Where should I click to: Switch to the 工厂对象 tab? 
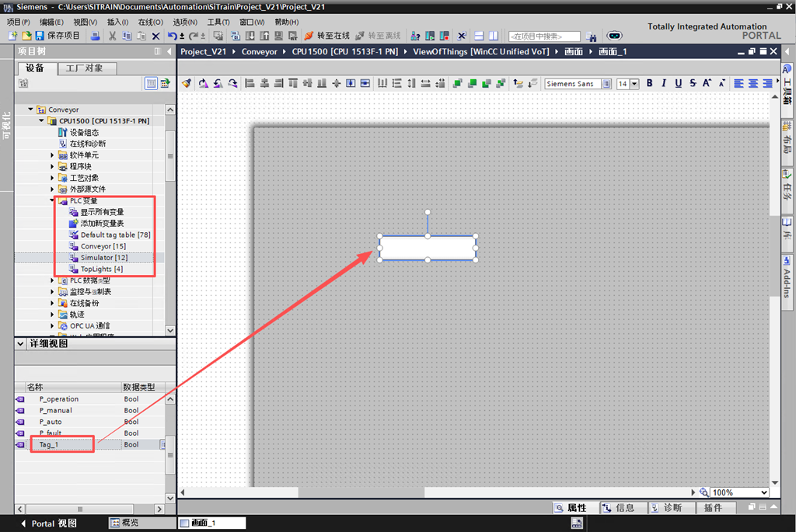tap(86, 68)
